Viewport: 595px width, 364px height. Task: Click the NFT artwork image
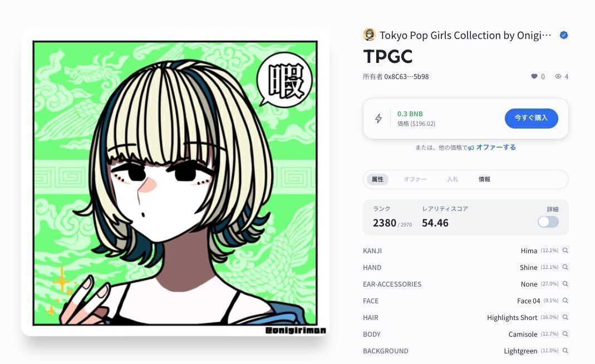(x=175, y=183)
